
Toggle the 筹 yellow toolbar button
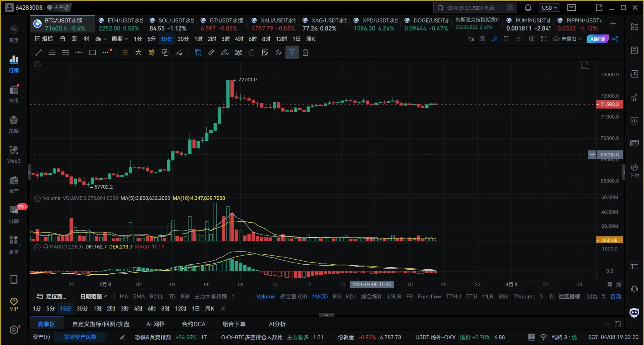pyautogui.click(x=152, y=53)
